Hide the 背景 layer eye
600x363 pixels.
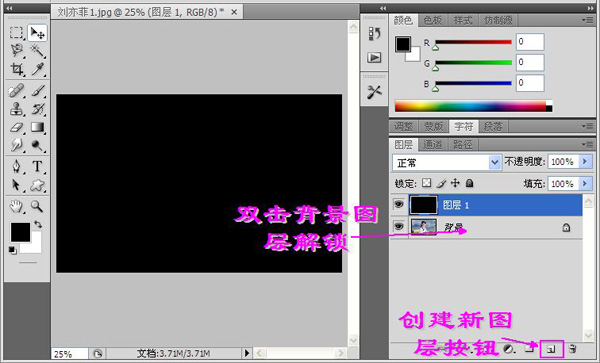point(398,227)
